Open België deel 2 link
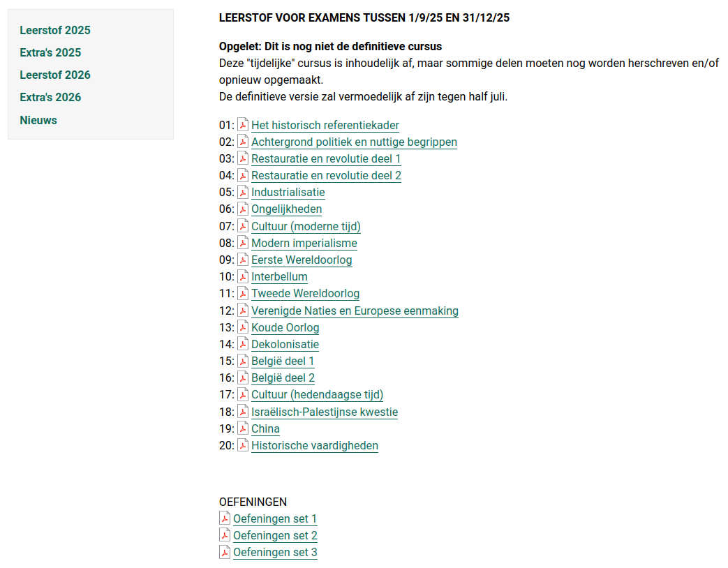Viewport: 728px width, 568px height. [283, 378]
